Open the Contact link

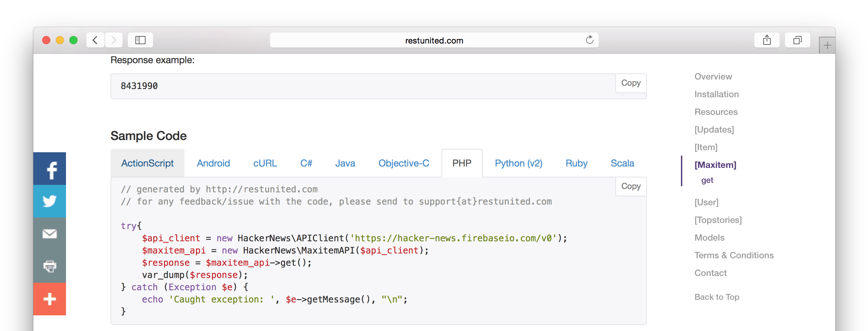pyautogui.click(x=710, y=273)
